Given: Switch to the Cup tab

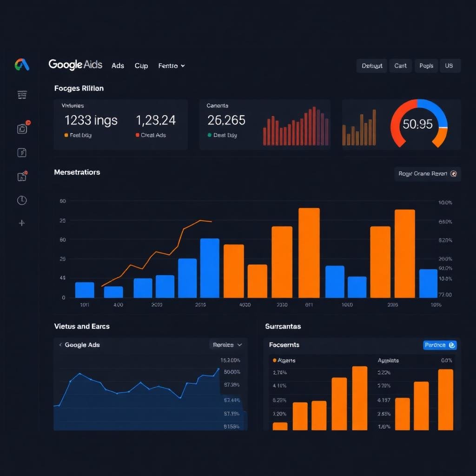Looking at the screenshot, I should 141,66.
